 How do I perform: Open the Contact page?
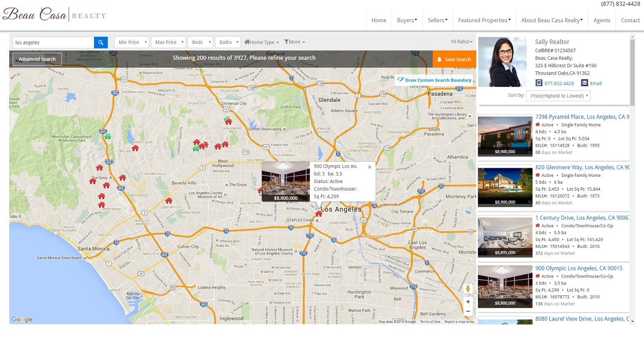pyautogui.click(x=630, y=20)
